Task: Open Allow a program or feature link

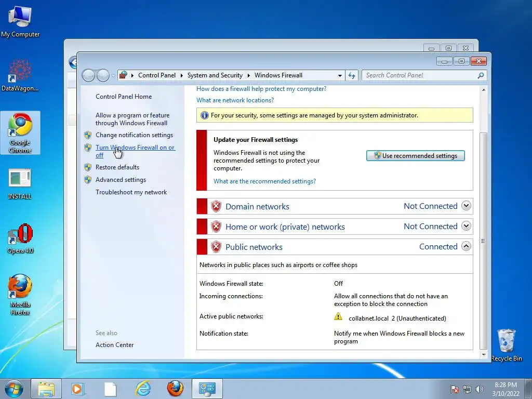Action: click(132, 119)
